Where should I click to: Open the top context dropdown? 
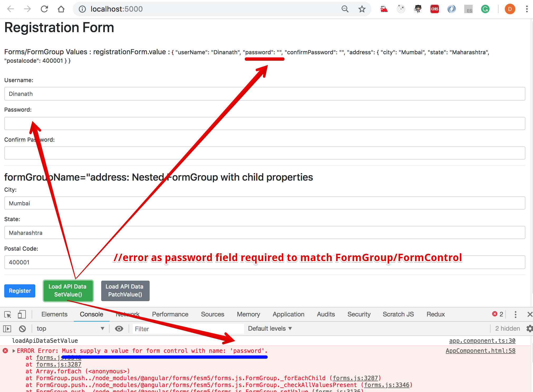point(70,329)
